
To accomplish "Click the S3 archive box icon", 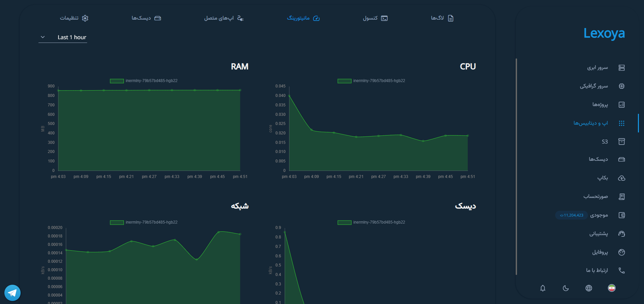I will (x=621, y=142).
